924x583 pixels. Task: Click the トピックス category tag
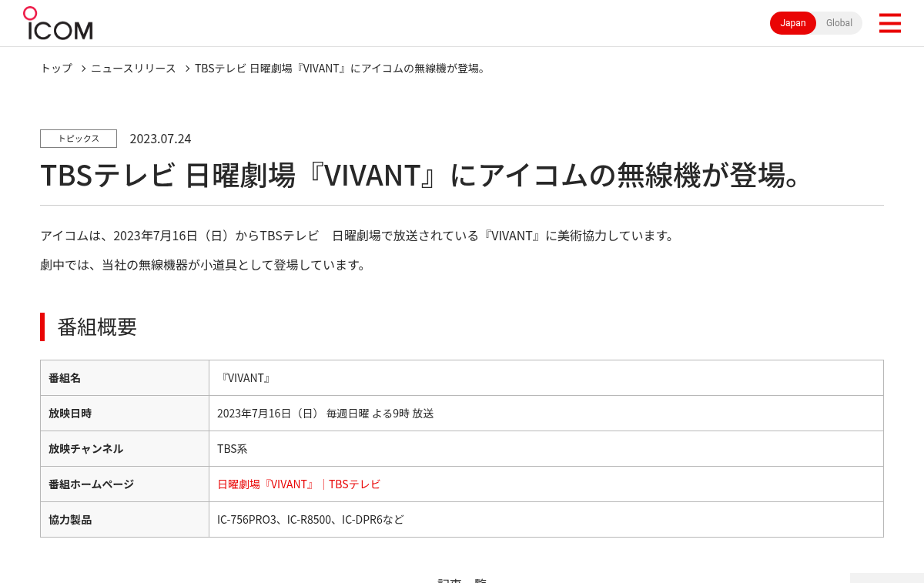tap(79, 139)
